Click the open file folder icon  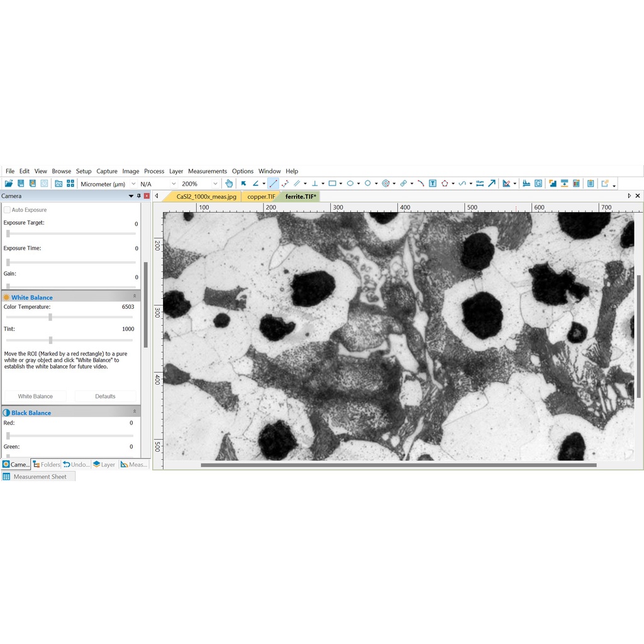[9, 184]
